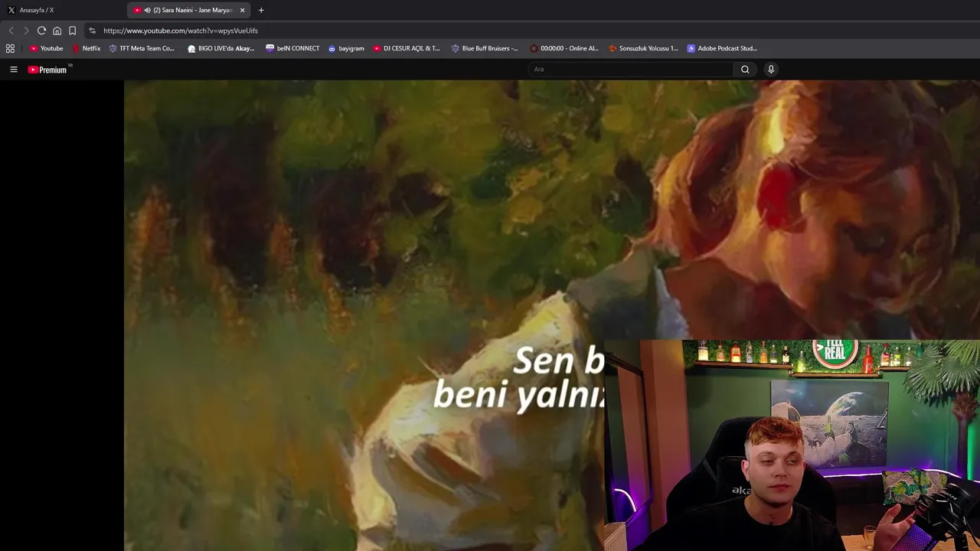Open the apps grid on bookmarks bar
This screenshot has width=980, height=551.
click(x=10, y=48)
